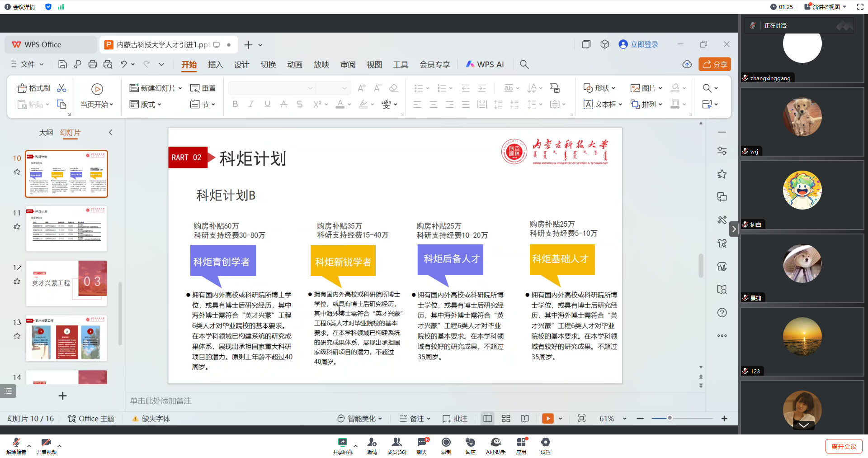Select slide 11 thumbnail
868x458 pixels.
(x=66, y=229)
